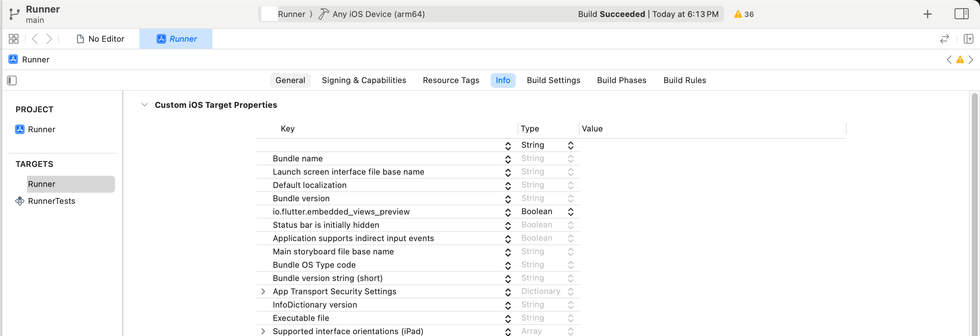Click Launch screen interface file base name key
Image resolution: width=980 pixels, height=336 pixels.
tap(348, 172)
